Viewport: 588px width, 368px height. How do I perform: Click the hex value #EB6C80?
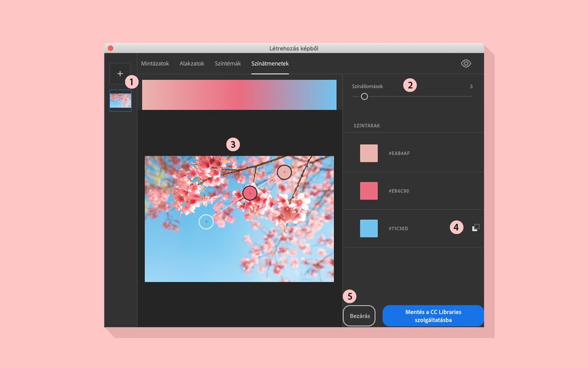coord(399,191)
